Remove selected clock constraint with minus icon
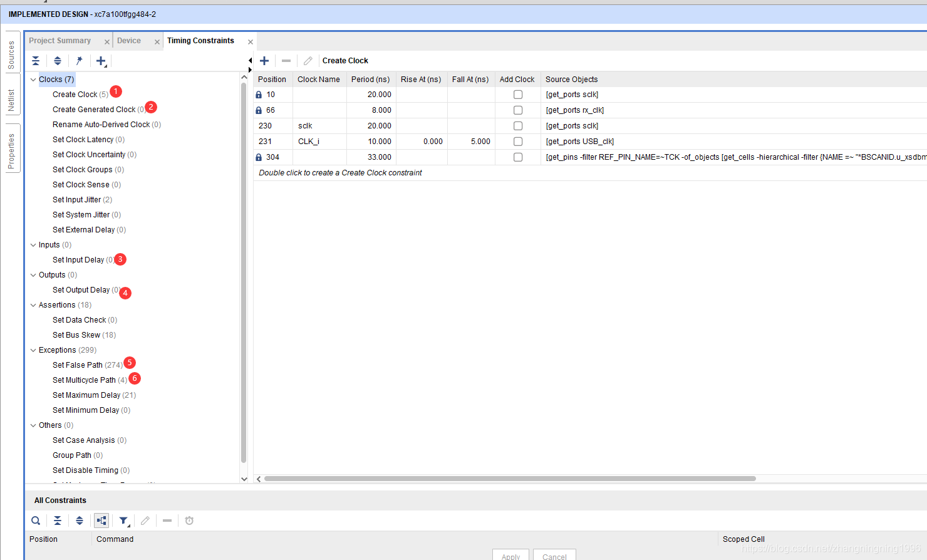The image size is (927, 560). pos(286,61)
